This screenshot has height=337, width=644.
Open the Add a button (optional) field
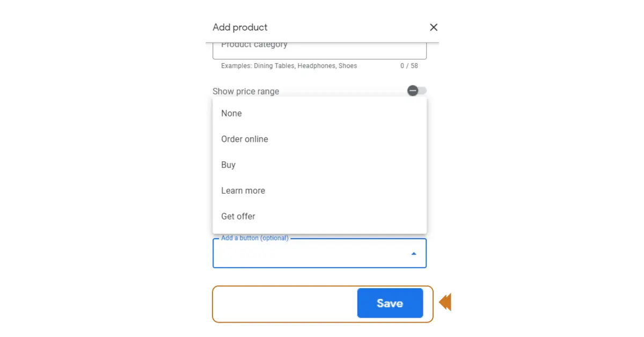pyautogui.click(x=311, y=253)
